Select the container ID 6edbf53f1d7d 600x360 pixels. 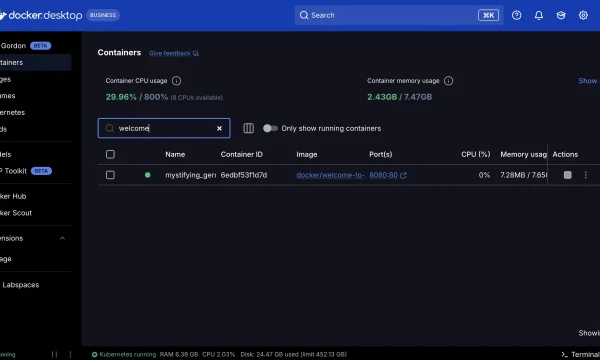click(x=244, y=175)
